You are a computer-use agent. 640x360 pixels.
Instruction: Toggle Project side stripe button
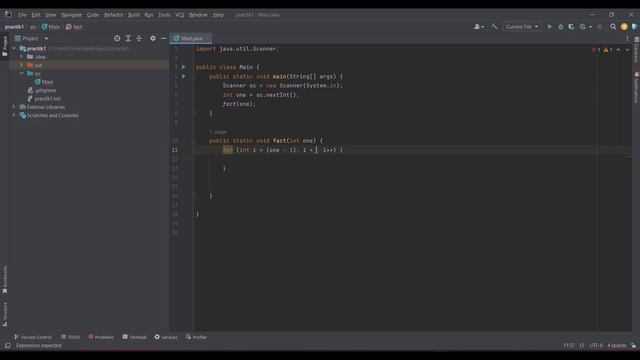[x=5, y=46]
